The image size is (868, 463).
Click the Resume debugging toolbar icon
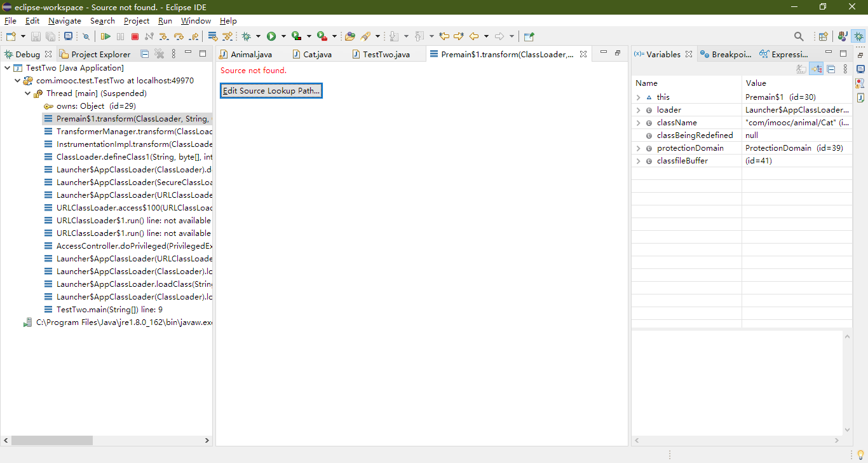[105, 36]
